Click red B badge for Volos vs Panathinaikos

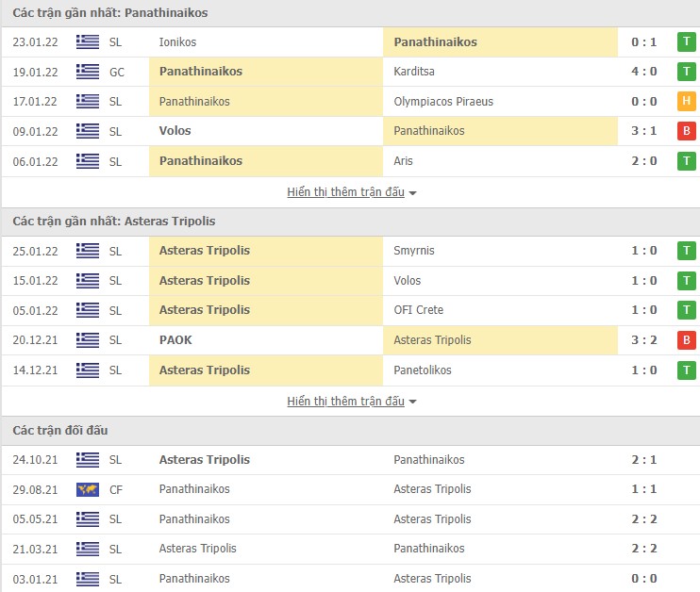[686, 131]
